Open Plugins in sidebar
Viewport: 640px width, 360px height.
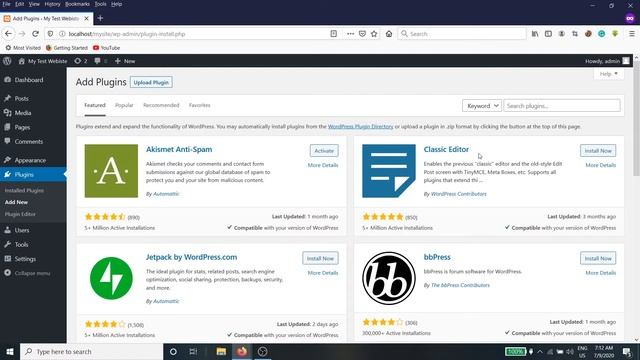click(24, 175)
